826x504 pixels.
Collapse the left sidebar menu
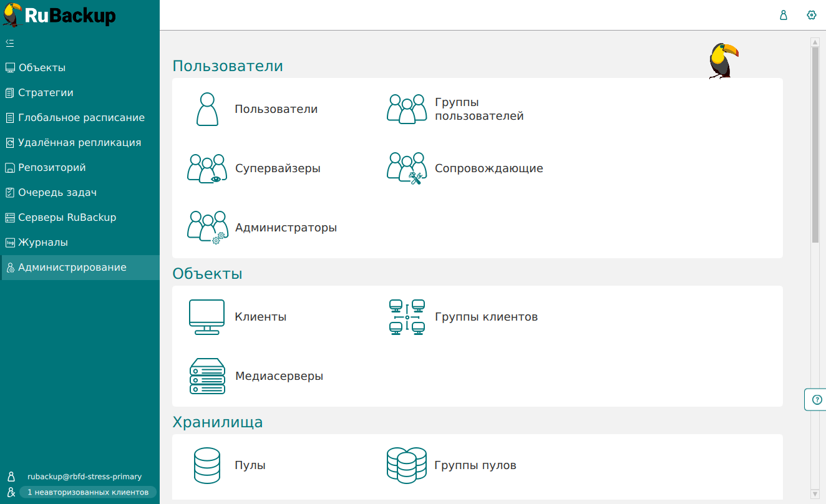point(9,43)
